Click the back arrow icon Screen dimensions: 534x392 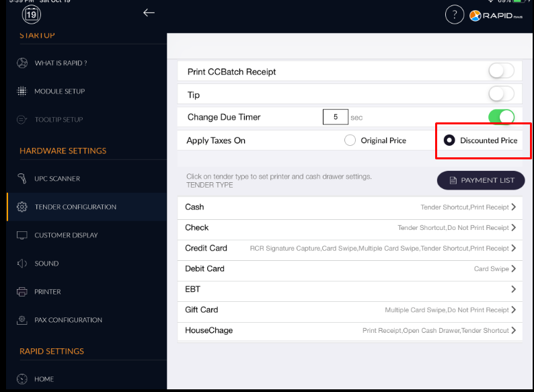point(149,13)
